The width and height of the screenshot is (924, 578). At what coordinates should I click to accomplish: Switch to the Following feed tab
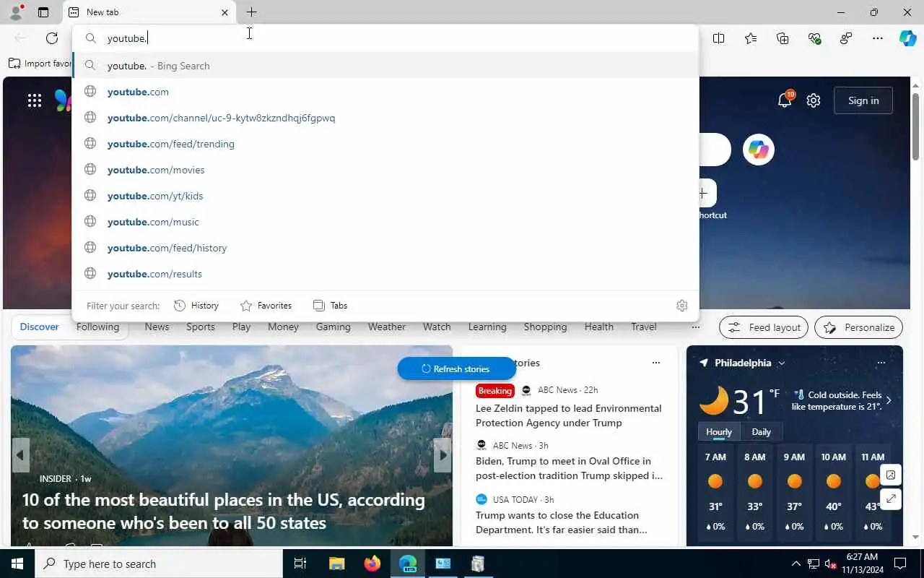[97, 327]
